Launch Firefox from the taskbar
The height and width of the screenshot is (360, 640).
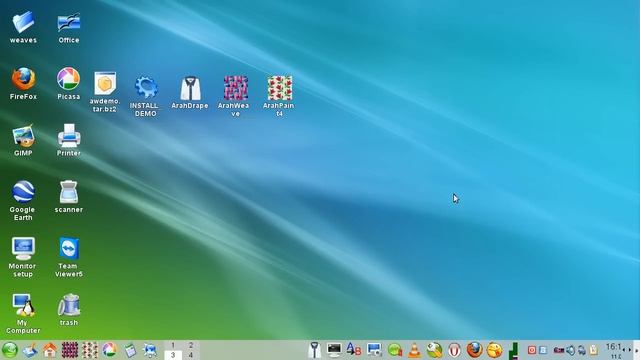pos(474,350)
